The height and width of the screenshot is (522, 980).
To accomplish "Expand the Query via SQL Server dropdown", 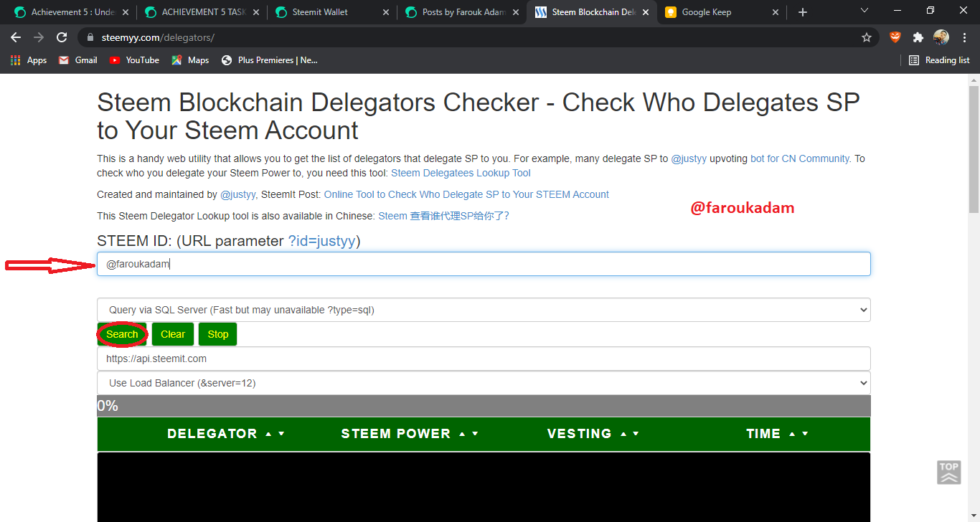I will coord(484,310).
